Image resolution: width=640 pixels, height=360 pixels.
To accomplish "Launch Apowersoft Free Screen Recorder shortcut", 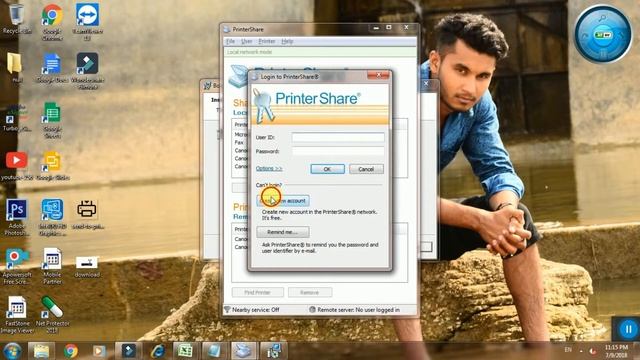I will (x=16, y=266).
